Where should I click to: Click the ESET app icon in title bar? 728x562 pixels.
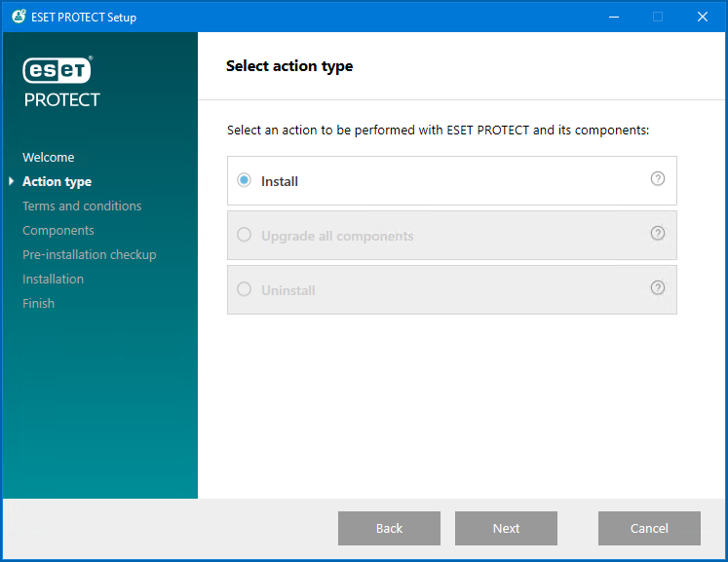19,17
